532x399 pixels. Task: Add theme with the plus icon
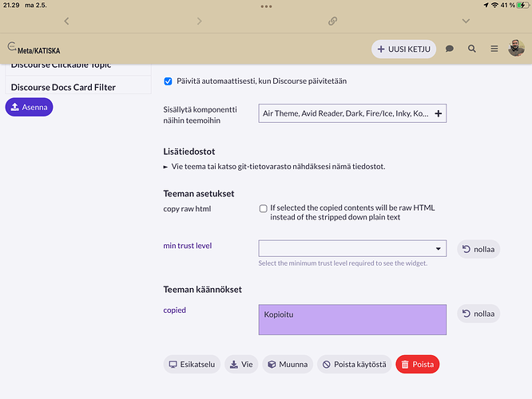click(x=439, y=113)
